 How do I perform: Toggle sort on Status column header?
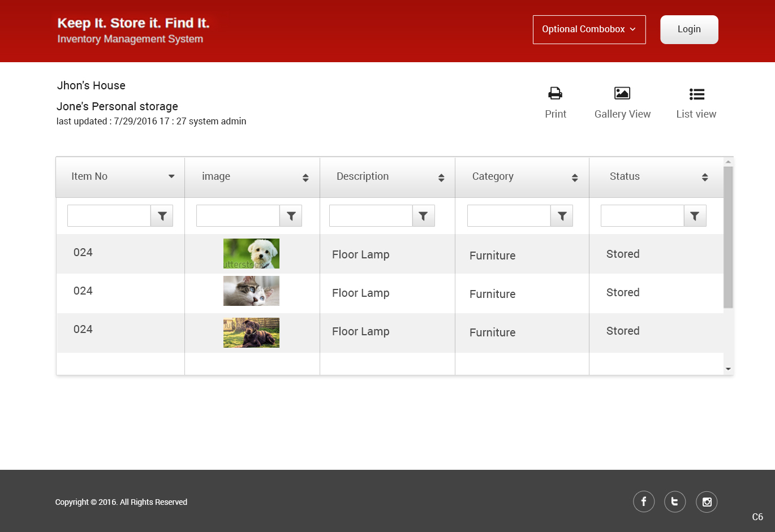pyautogui.click(x=705, y=178)
